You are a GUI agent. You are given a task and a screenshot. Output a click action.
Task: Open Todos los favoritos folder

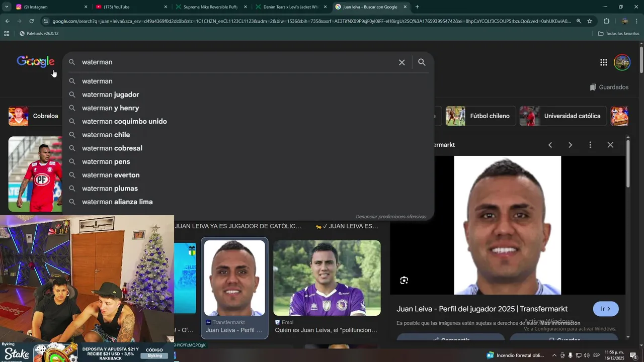coord(618,33)
